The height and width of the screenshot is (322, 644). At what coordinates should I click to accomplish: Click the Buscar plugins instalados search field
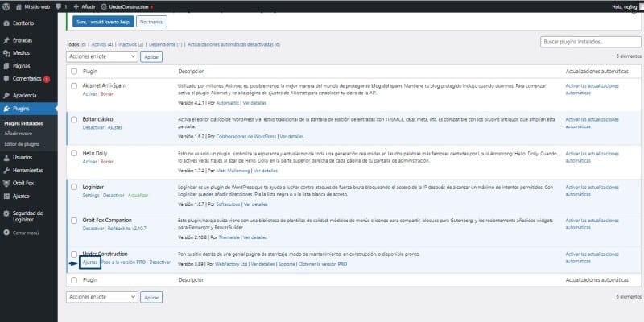[x=591, y=42]
